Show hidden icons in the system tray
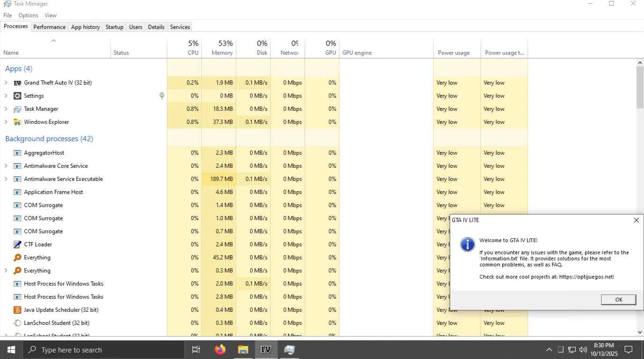Viewport: 644px width, 359px height. 549,350
